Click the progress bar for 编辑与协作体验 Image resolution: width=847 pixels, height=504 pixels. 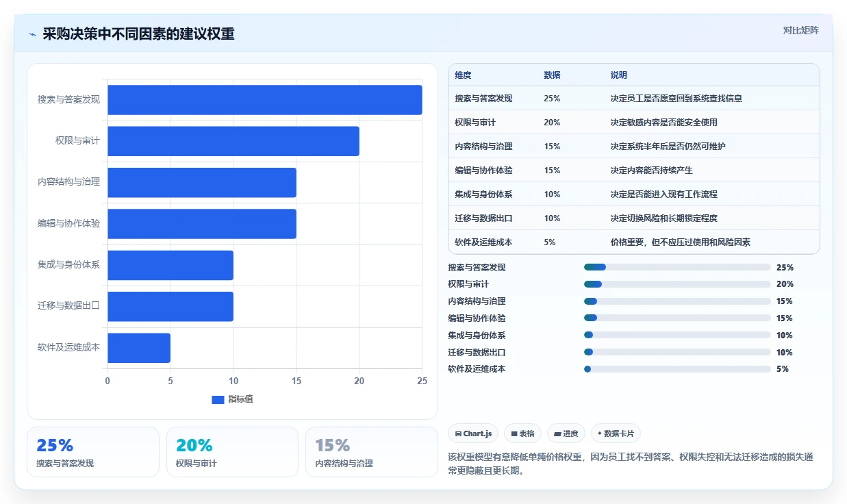point(677,318)
